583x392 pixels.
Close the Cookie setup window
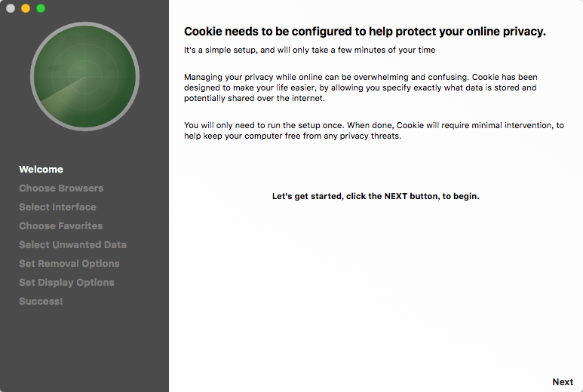point(11,8)
